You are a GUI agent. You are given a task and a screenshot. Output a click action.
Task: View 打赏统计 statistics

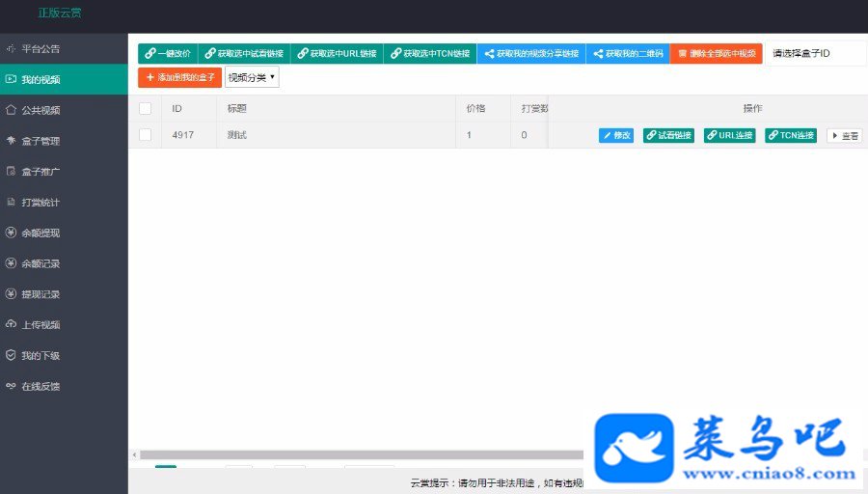(64, 203)
